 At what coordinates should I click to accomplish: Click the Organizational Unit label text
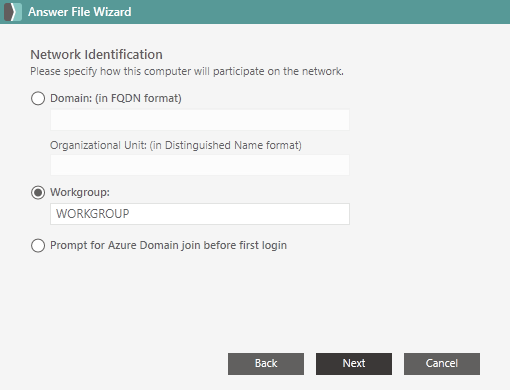[176, 145]
